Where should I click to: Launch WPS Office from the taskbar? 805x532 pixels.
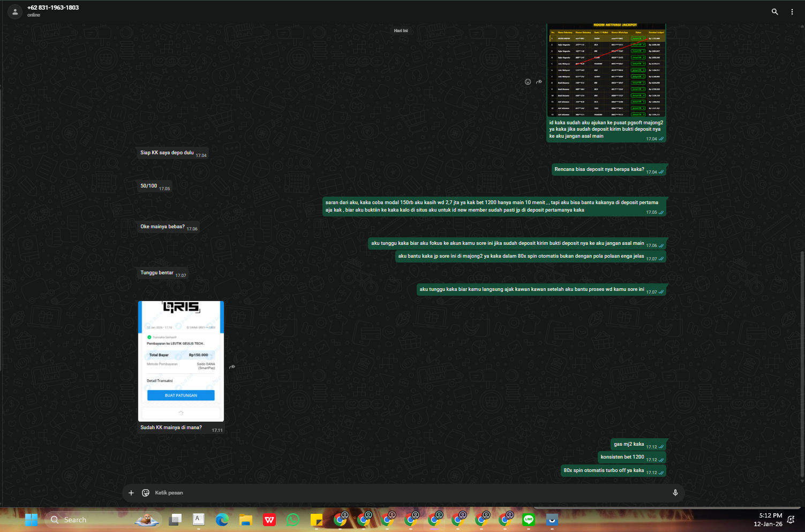[269, 520]
